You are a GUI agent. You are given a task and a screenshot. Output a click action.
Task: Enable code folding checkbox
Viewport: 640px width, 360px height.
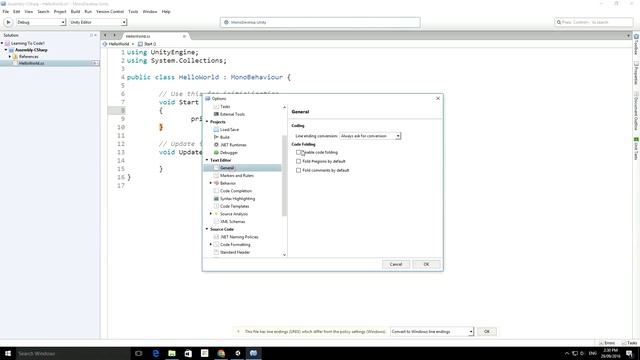pos(298,152)
